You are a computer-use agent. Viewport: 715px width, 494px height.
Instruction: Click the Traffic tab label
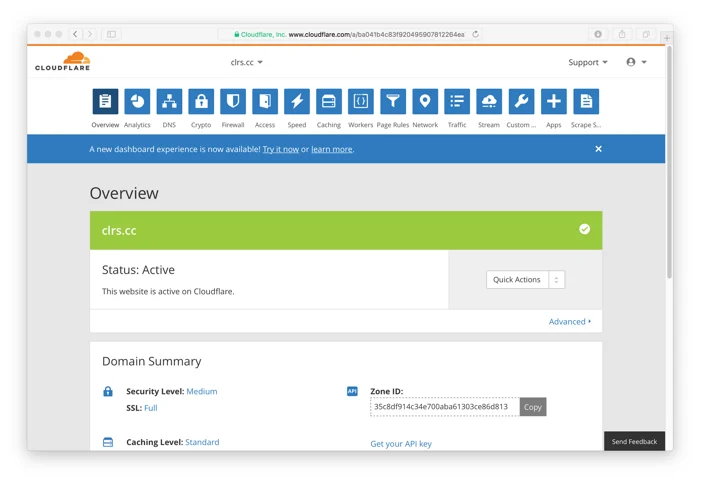(x=457, y=125)
